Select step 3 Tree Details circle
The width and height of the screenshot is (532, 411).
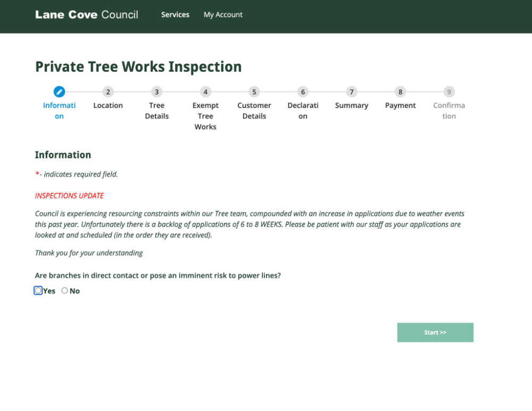(156, 92)
